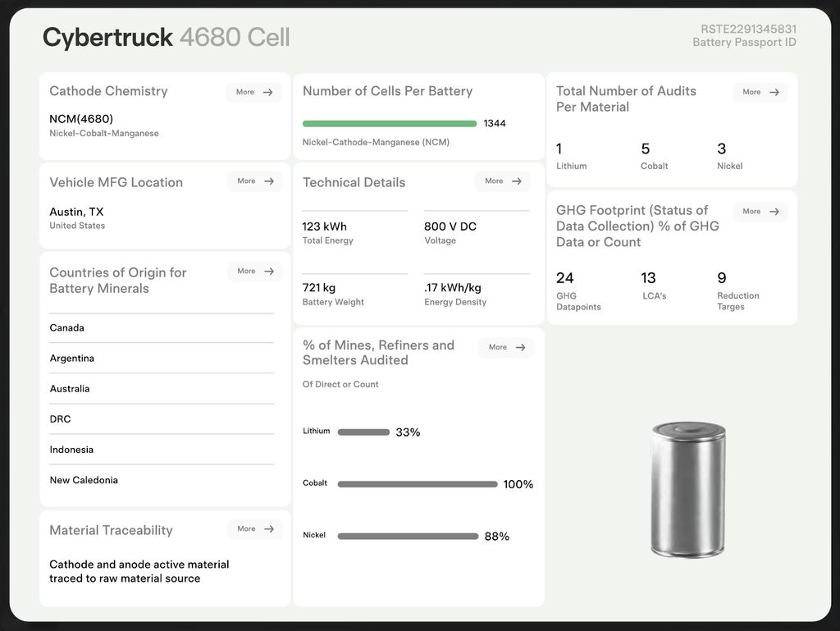The width and height of the screenshot is (840, 631).
Task: Click the Of Direct or Count subtitle
Action: pyautogui.click(x=340, y=385)
